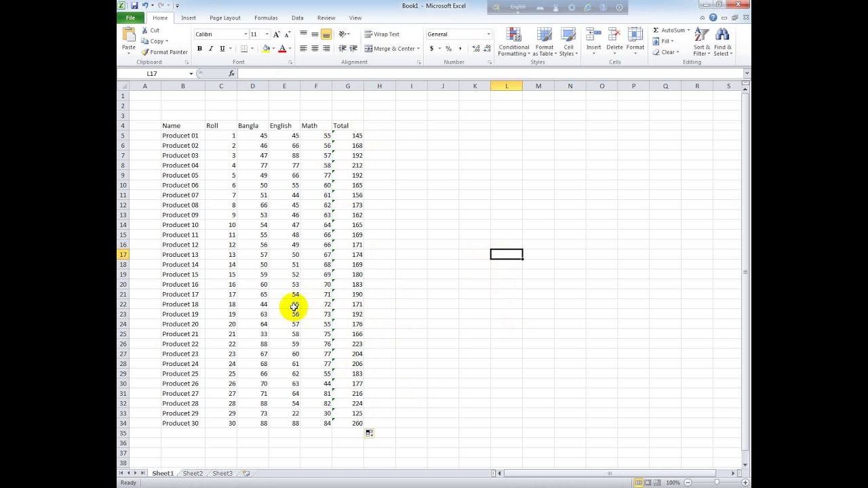Open Sheet2 worksheet tab
The height and width of the screenshot is (488, 868).
coord(193,473)
